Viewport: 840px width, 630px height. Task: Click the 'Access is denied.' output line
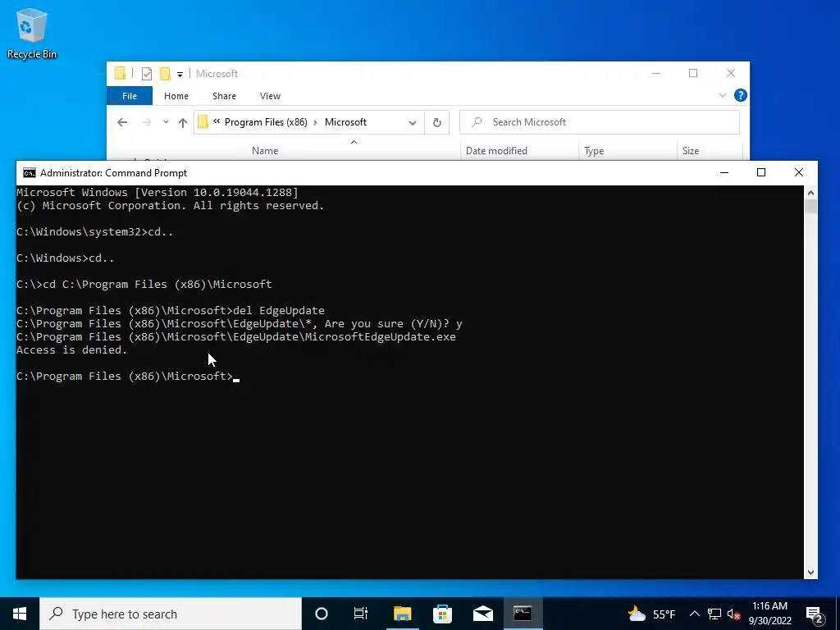tap(72, 349)
